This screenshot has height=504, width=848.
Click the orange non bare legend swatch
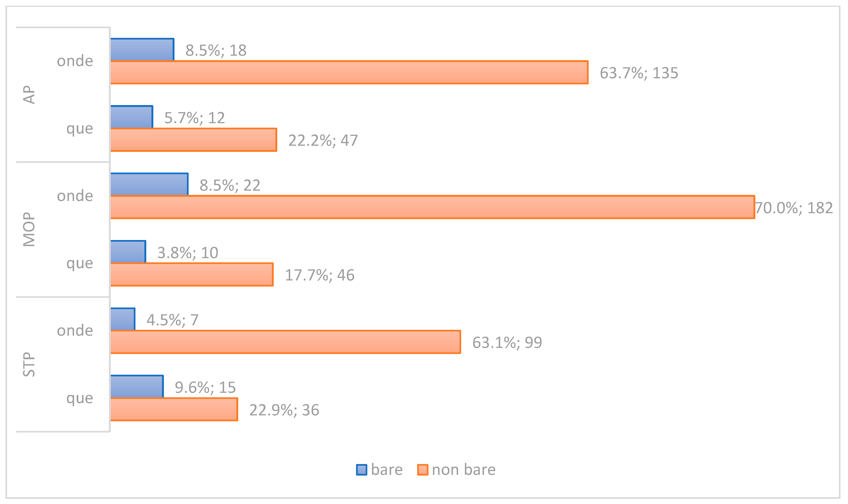click(422, 470)
